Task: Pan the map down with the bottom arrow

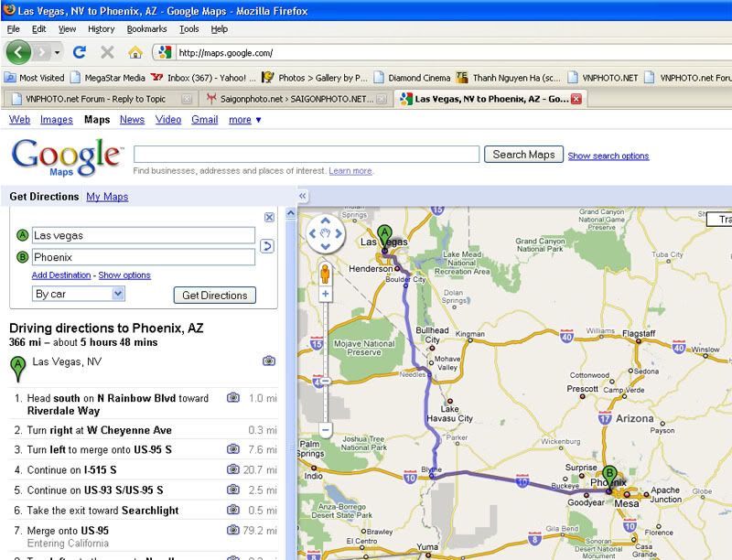Action: [x=326, y=246]
